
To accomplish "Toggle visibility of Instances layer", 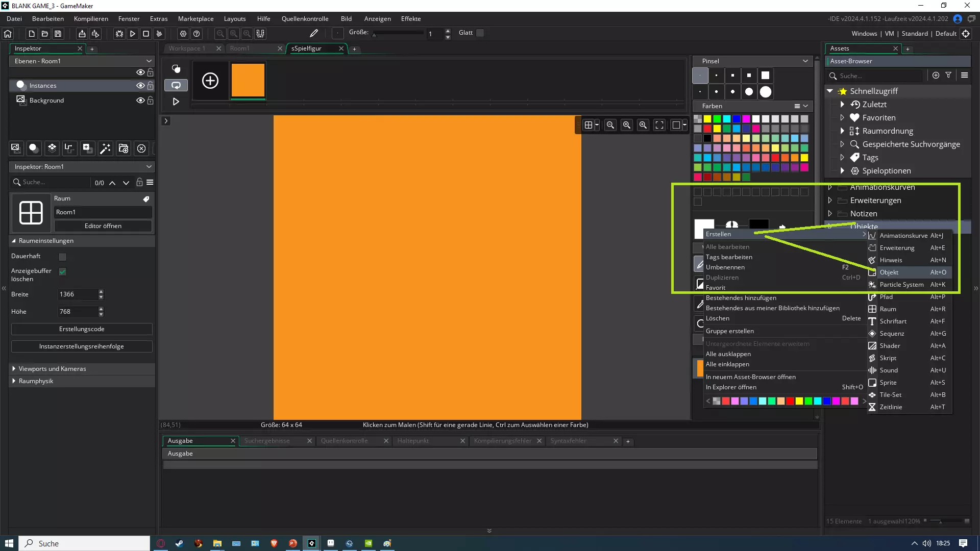I will pos(140,86).
